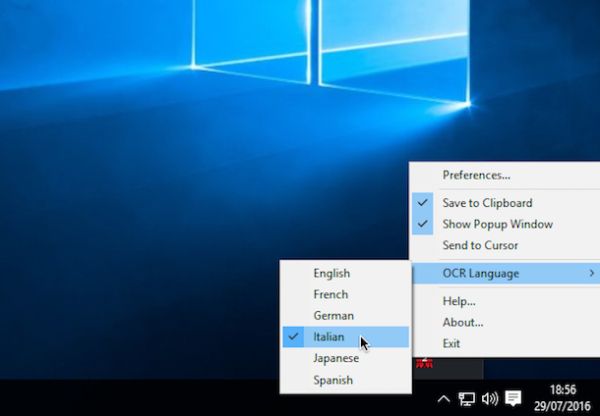Select Italian as OCR language

(x=346, y=337)
